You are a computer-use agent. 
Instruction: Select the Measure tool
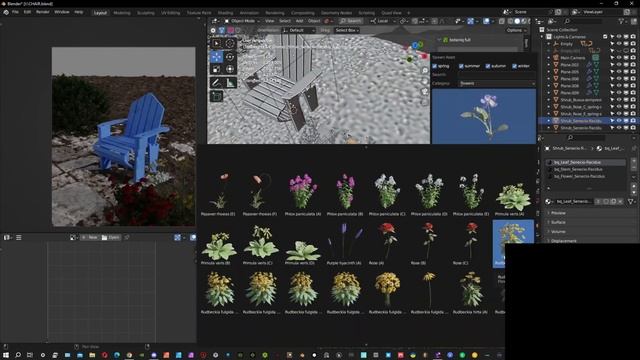click(230, 83)
